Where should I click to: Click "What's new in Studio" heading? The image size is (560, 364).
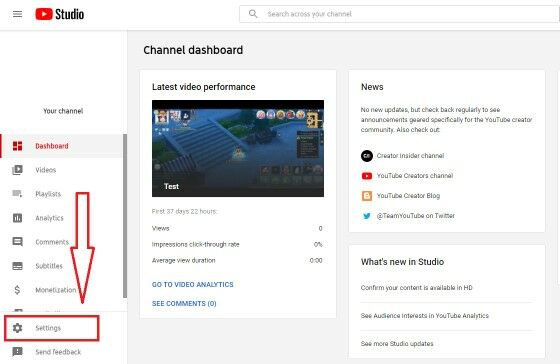coord(402,262)
